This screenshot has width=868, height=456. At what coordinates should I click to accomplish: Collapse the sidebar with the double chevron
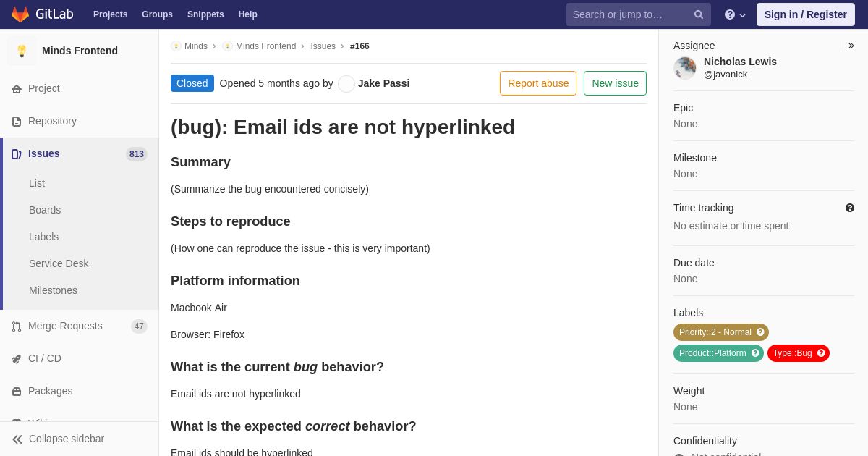pos(17,439)
